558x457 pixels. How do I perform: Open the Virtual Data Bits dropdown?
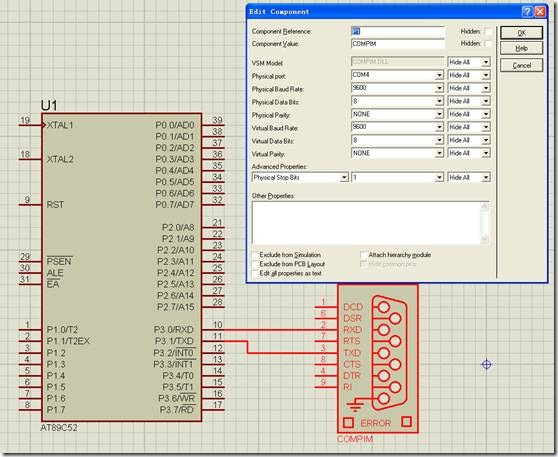439,140
